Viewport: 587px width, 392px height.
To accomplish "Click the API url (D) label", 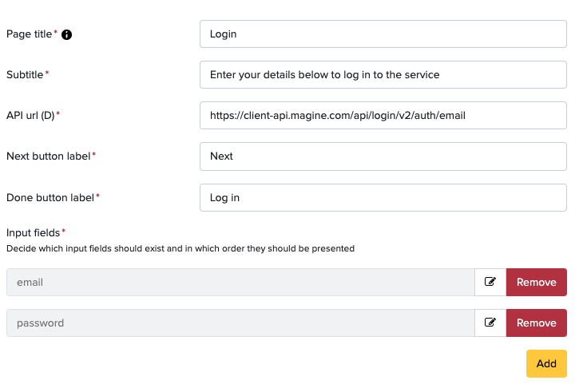I will [x=30, y=115].
